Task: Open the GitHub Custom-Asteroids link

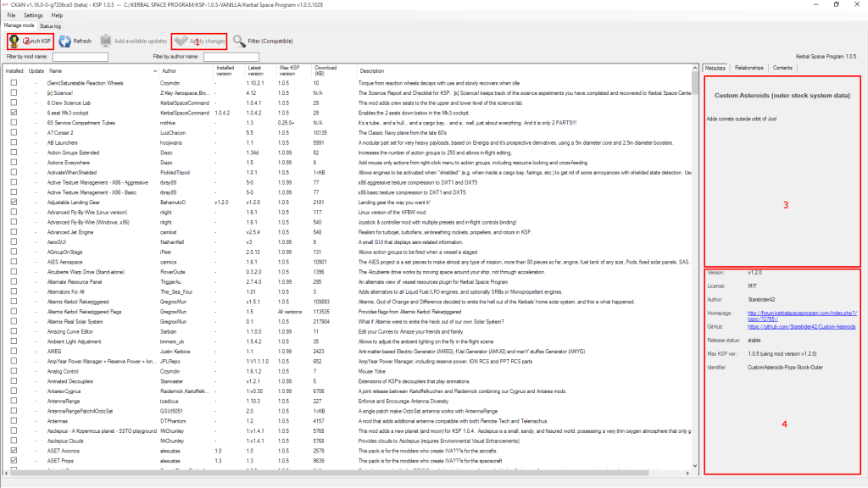Action: point(801,327)
